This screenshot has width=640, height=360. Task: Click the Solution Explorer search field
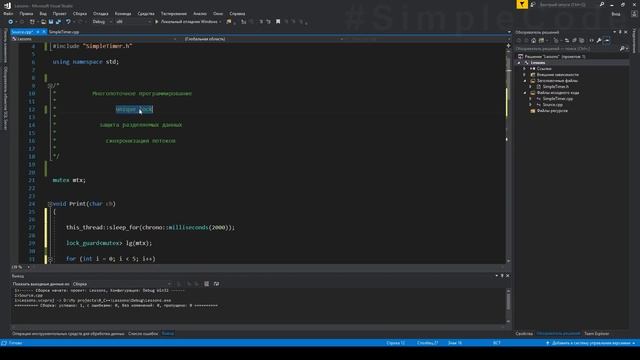click(567, 49)
